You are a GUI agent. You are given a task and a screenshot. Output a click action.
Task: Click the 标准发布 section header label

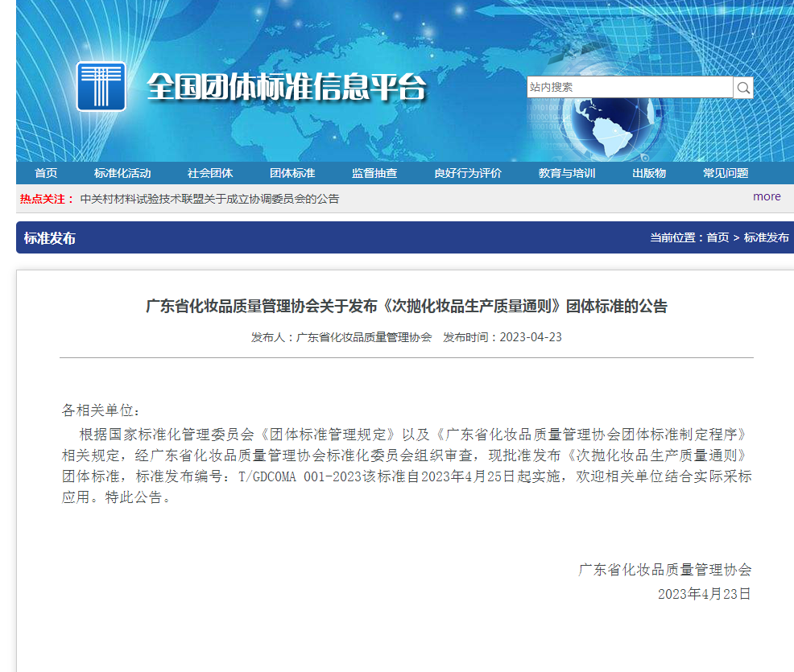coord(50,238)
